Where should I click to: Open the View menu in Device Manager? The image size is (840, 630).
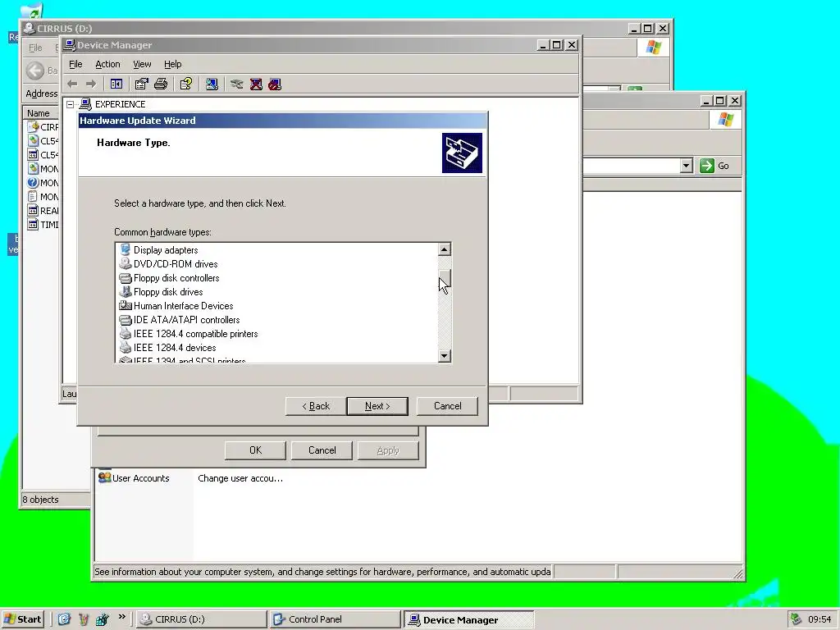point(142,64)
